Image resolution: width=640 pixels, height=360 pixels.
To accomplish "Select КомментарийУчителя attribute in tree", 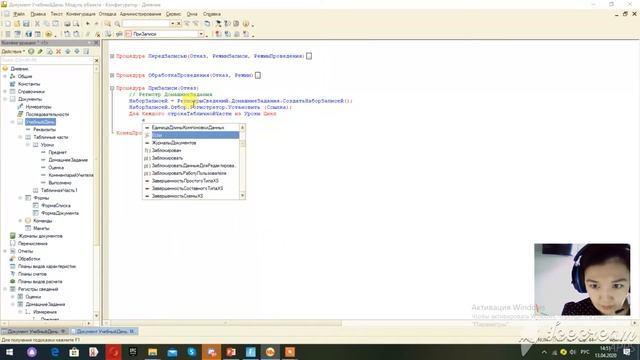I will pyautogui.click(x=71, y=175).
